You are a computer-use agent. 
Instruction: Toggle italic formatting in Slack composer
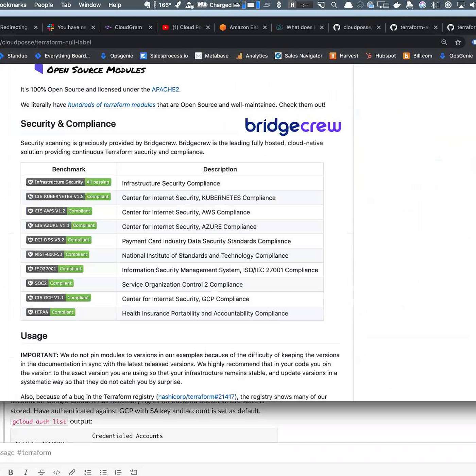click(x=26, y=472)
